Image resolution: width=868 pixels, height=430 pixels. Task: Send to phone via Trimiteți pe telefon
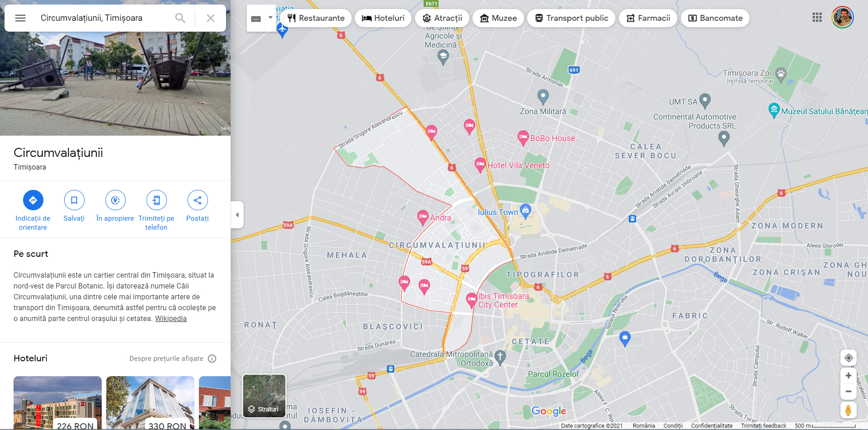click(x=156, y=200)
